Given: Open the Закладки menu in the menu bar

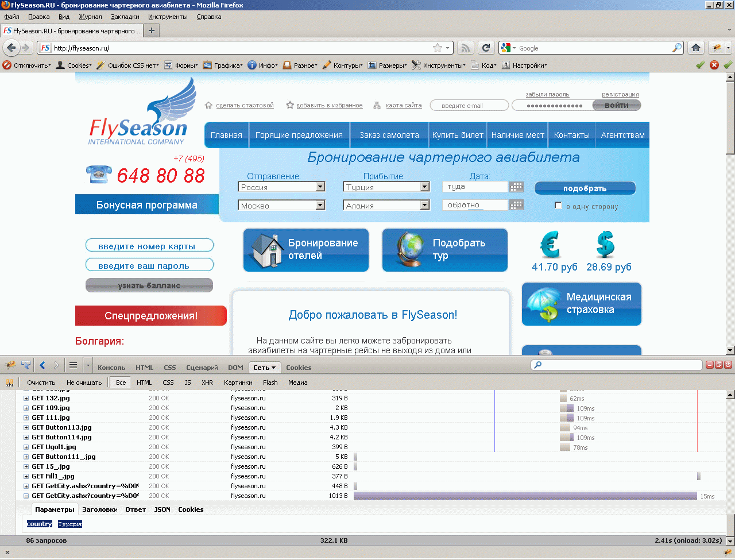Looking at the screenshot, I should [125, 17].
